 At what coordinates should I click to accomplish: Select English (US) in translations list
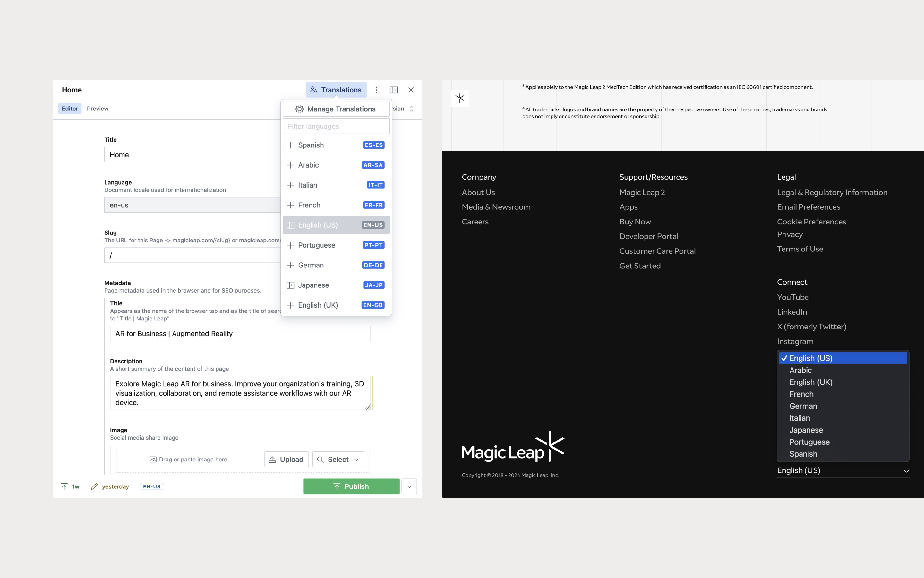(336, 225)
